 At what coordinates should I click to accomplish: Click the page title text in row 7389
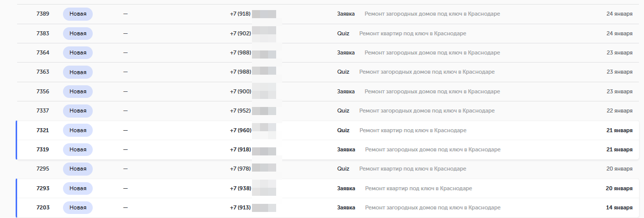[x=432, y=14]
